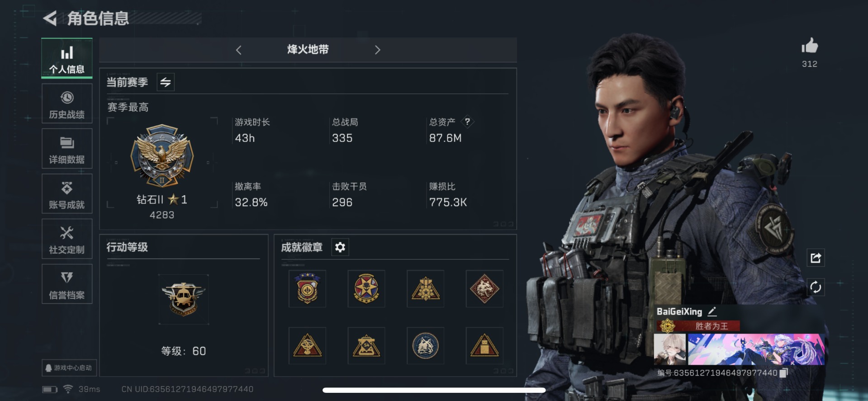Go to previous mode before 烽火地带
868x401 pixels.
[239, 50]
